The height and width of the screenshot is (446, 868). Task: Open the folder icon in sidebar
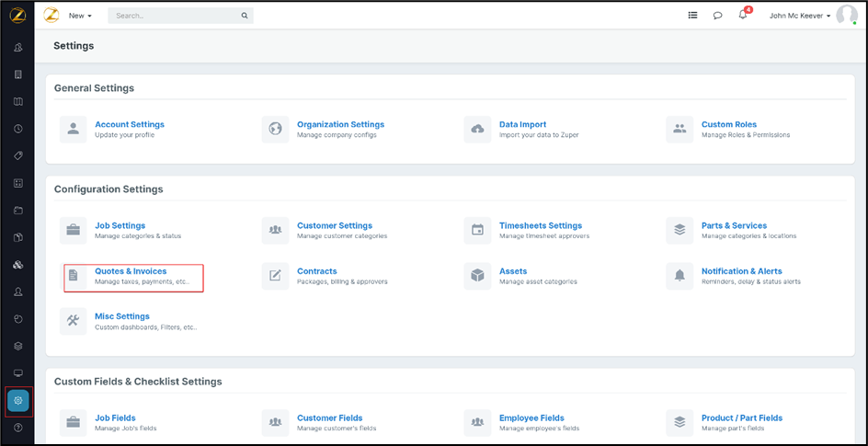tap(18, 210)
